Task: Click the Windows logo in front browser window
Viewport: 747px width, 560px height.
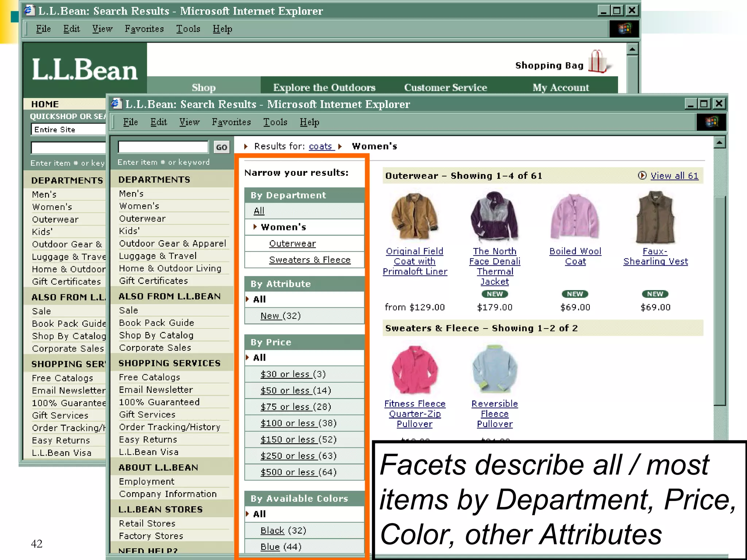Action: click(x=711, y=122)
